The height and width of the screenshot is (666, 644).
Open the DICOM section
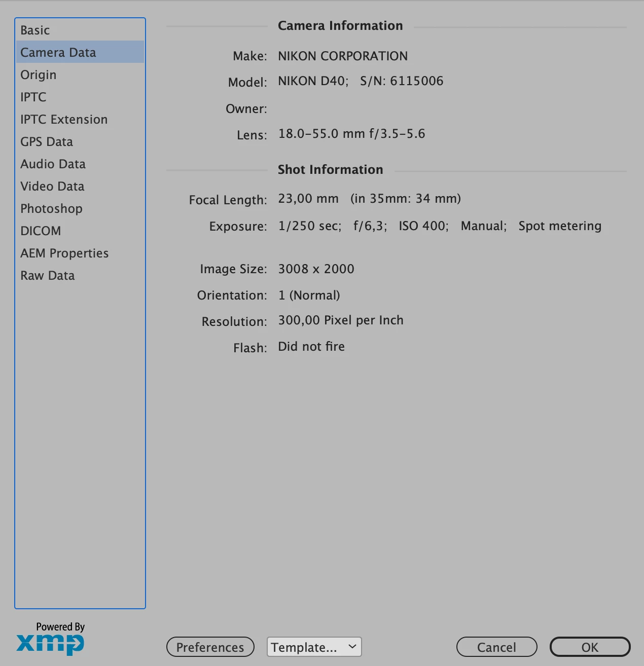(80, 231)
